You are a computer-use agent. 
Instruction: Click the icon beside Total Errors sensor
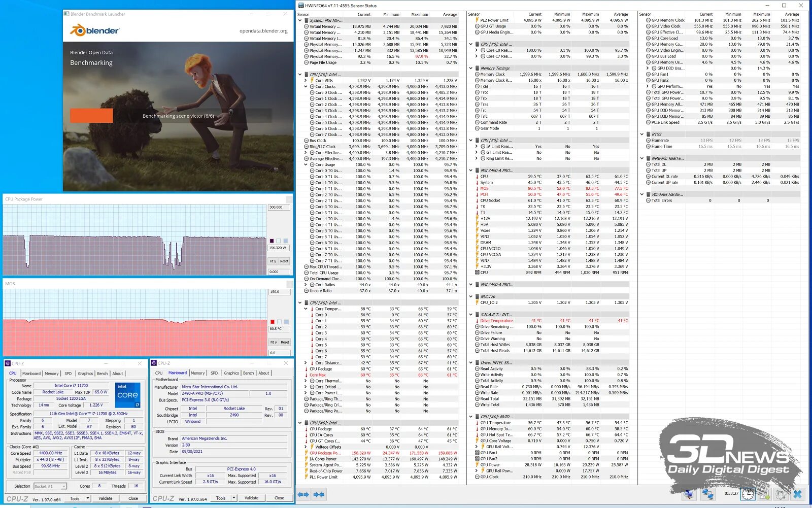click(x=648, y=200)
